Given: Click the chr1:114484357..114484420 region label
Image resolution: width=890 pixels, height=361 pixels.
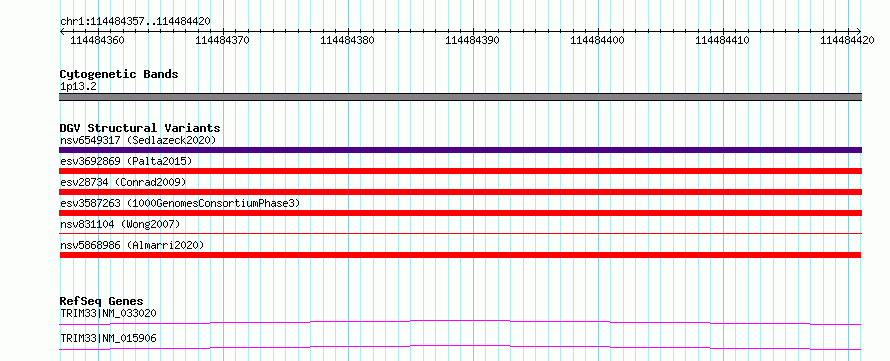Looking at the screenshot, I should pyautogui.click(x=135, y=21).
